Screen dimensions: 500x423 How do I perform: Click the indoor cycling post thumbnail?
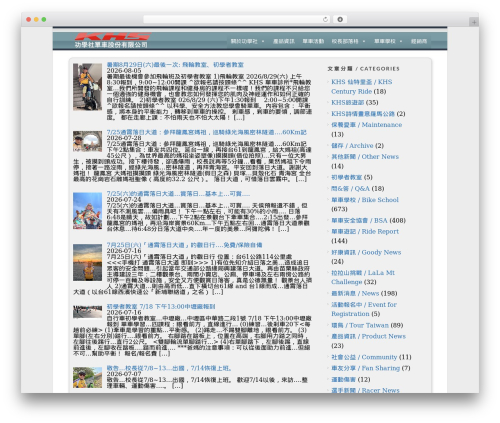[87, 87]
